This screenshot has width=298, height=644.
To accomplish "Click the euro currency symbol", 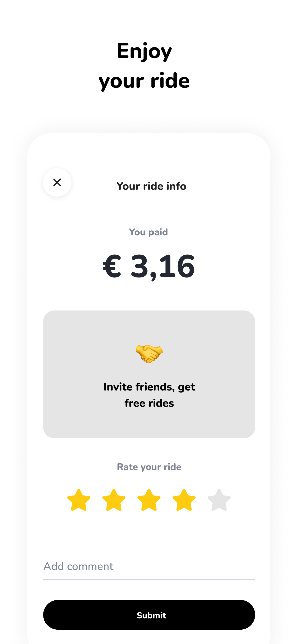I will point(112,266).
